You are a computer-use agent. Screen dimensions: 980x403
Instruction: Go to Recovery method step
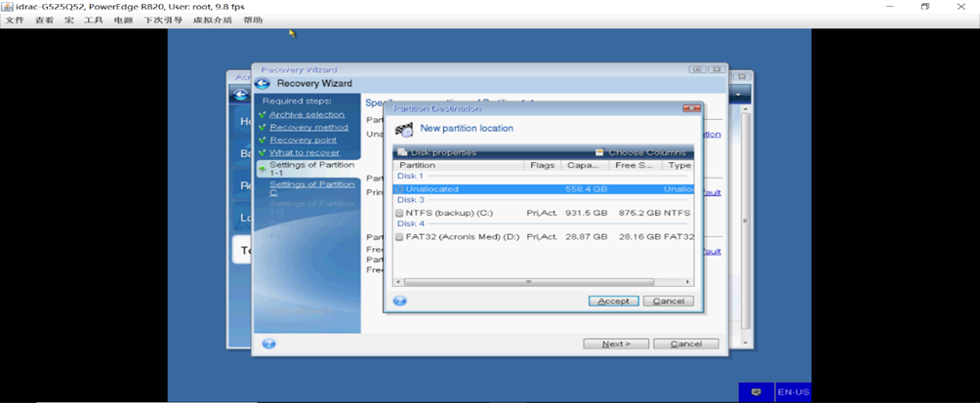click(308, 128)
